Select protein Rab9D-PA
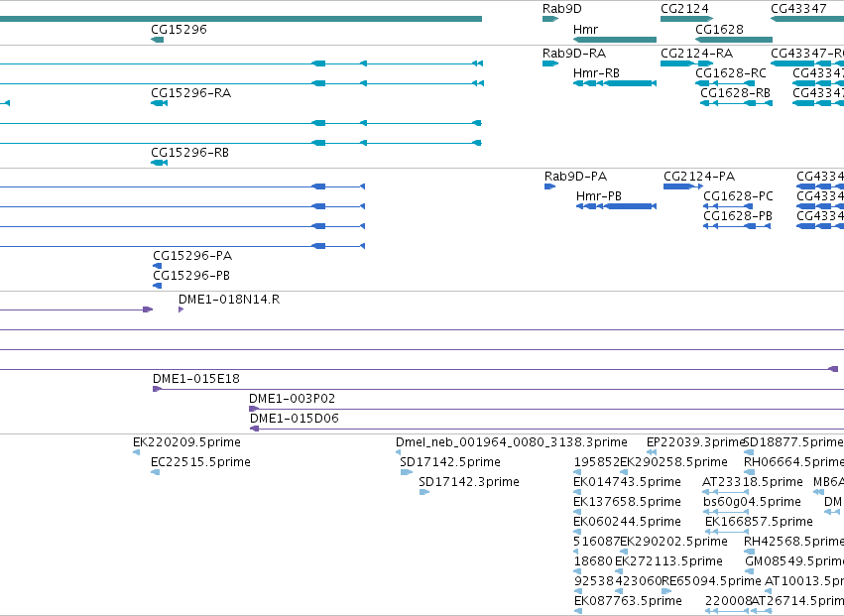The image size is (844, 616). (575, 177)
